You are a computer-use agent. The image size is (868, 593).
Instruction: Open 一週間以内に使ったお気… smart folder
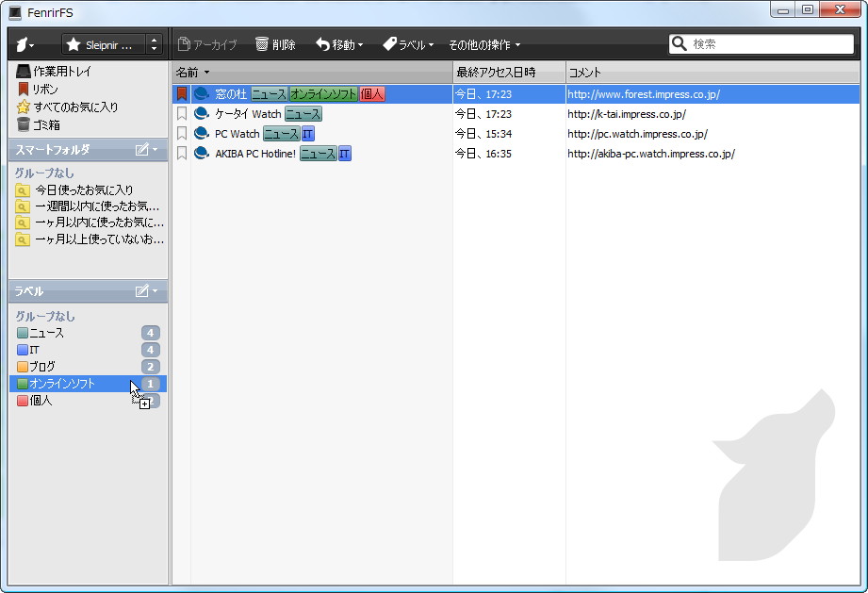coord(88,206)
